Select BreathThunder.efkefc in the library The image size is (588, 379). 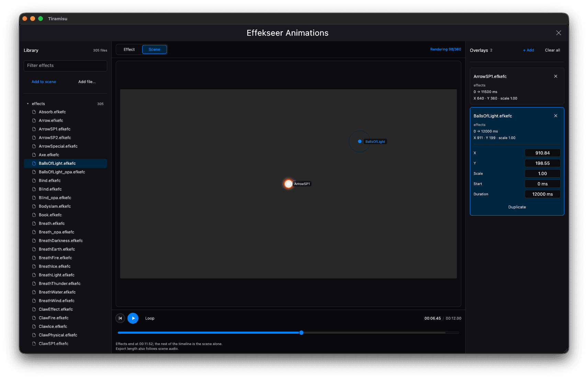[x=65, y=284]
